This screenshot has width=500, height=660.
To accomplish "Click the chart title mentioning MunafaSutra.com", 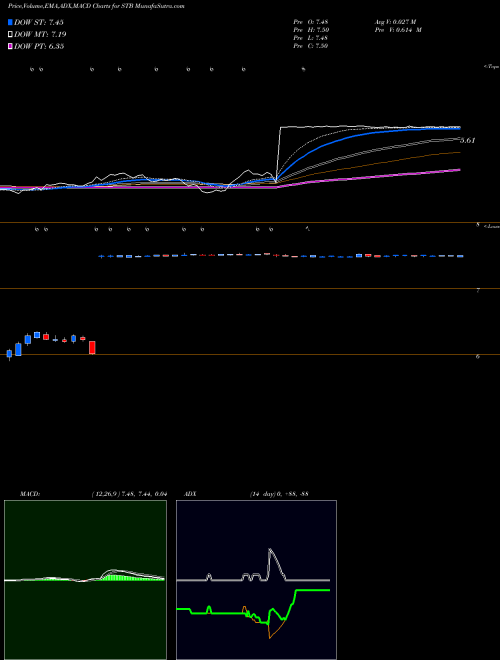I will [x=96, y=6].
